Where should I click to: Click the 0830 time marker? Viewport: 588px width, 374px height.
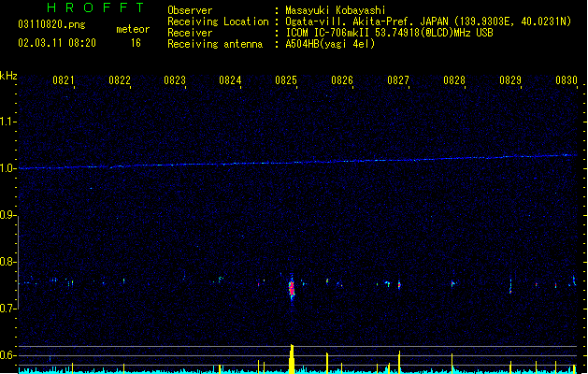click(x=566, y=80)
